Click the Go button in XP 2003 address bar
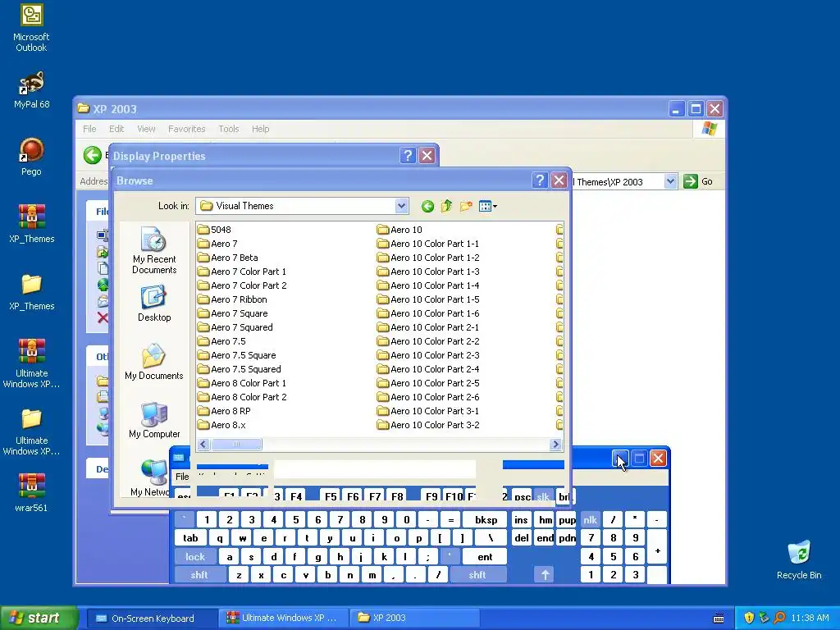Screen dimensions: 840x630 tap(698, 181)
